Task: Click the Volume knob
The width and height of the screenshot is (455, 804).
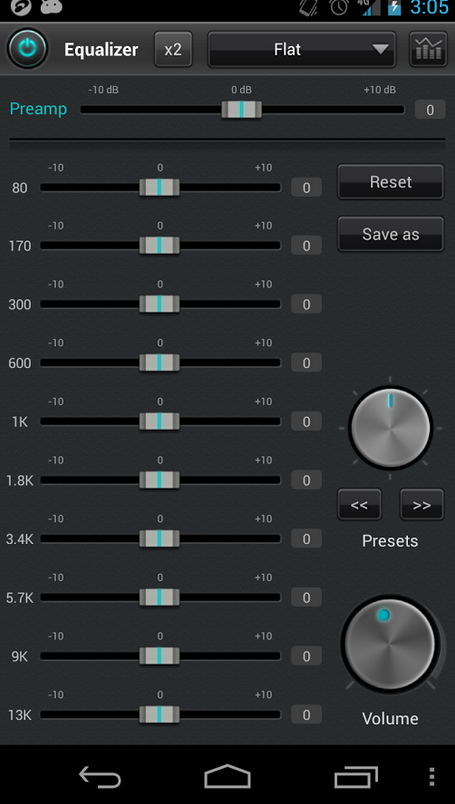Action: pos(390,644)
